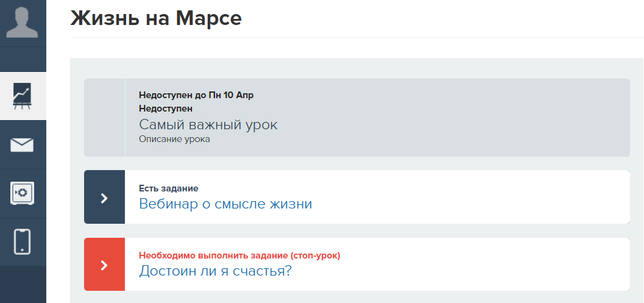This screenshot has height=303, width=644.
Task: Open the user profile avatar icon
Action: click(23, 23)
